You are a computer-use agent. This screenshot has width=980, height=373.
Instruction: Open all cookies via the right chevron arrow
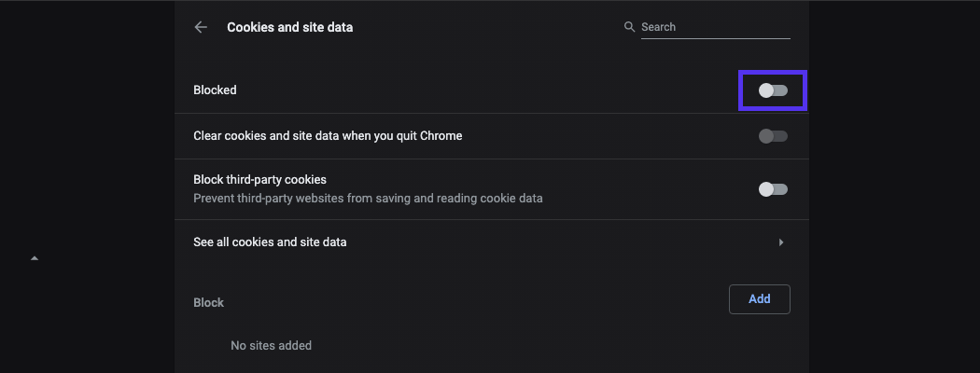pyautogui.click(x=781, y=242)
